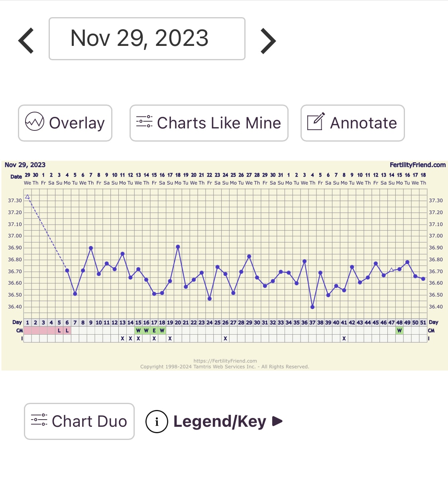Screen dimensions: 448x487
Task: Open the Nov 29, 2023 date selector
Action: pyautogui.click(x=147, y=39)
